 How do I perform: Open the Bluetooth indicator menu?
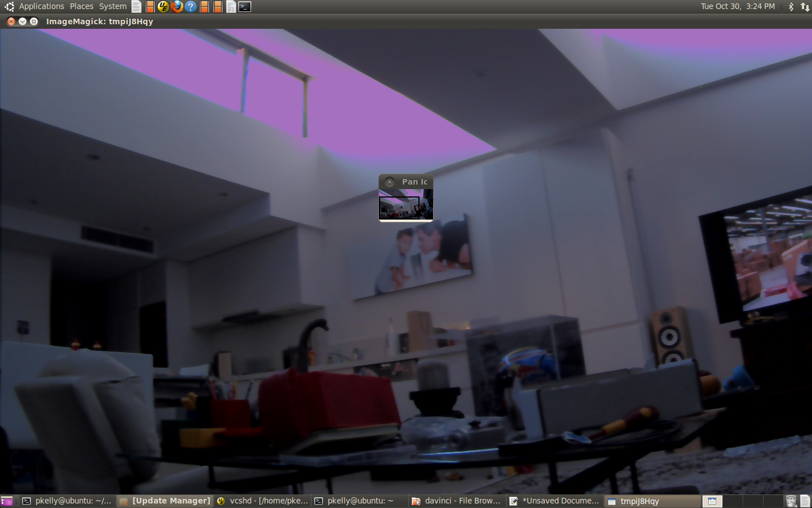point(791,6)
